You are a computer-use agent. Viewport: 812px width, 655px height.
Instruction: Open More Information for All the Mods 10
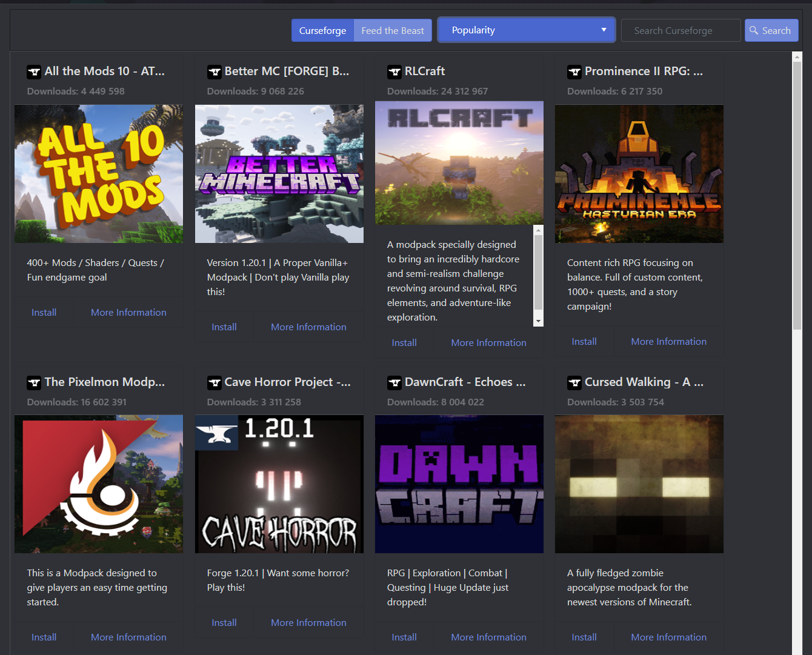128,313
